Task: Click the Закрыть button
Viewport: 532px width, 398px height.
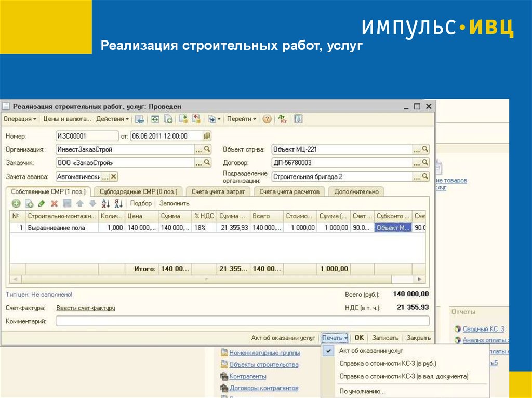Action: tap(418, 338)
